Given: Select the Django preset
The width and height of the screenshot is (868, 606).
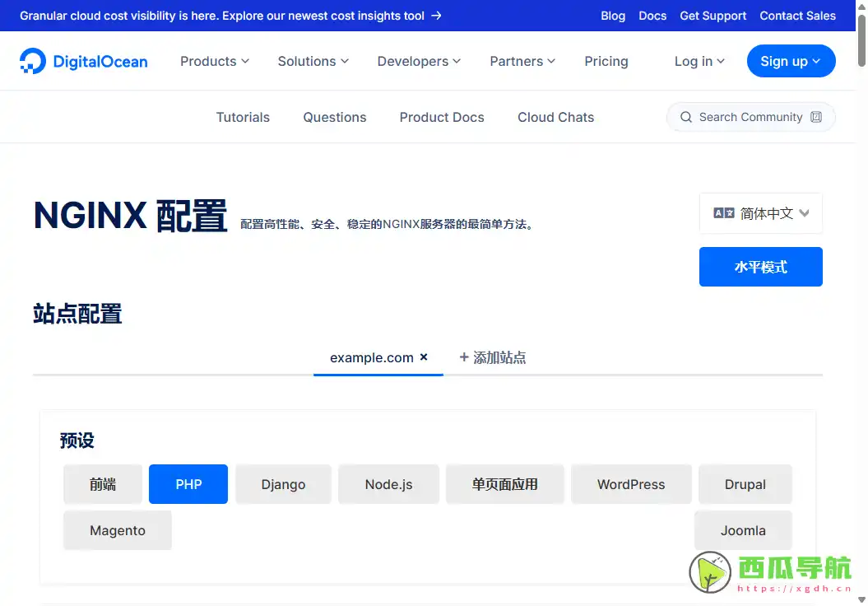Looking at the screenshot, I should (x=283, y=484).
